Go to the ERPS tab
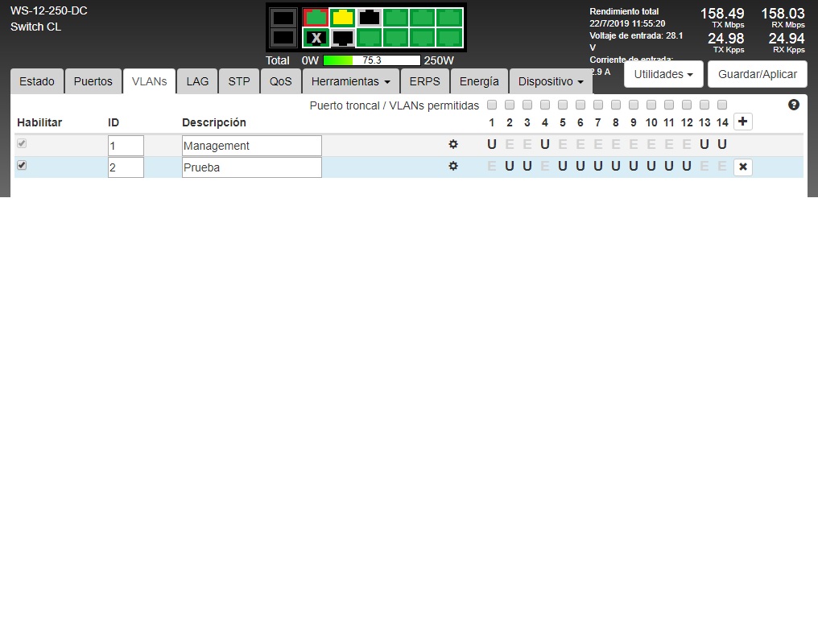Image resolution: width=818 pixels, height=644 pixels. tap(424, 81)
